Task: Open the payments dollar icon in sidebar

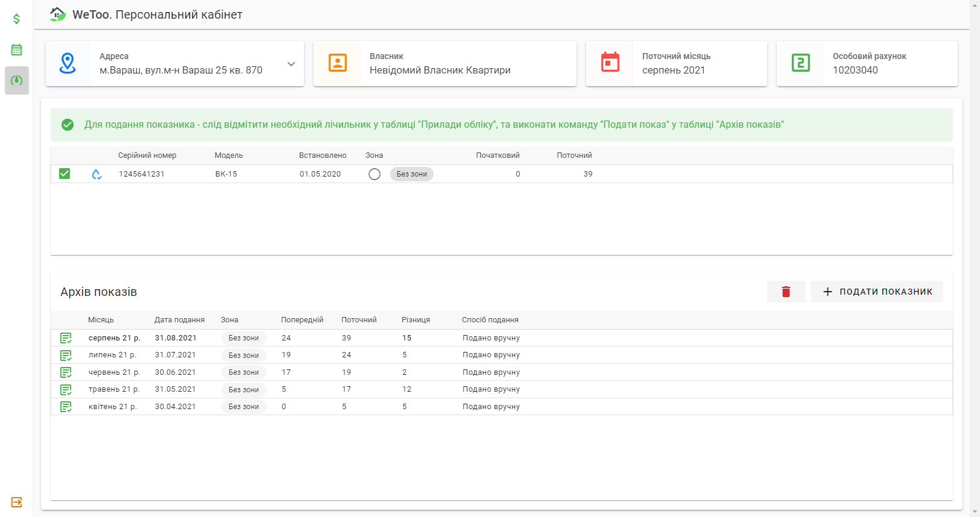Action: [17, 19]
